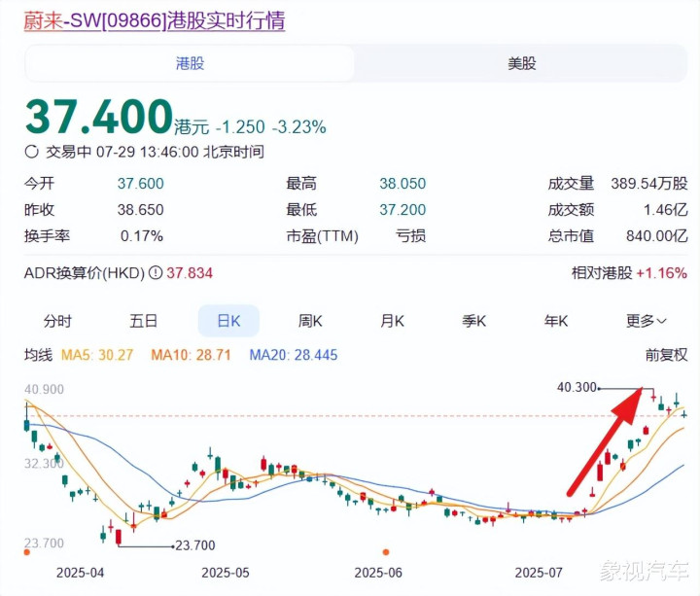Open the 蔚来-SW[09866]港股实时行情 title link
This screenshot has width=700, height=596.
pos(155,20)
